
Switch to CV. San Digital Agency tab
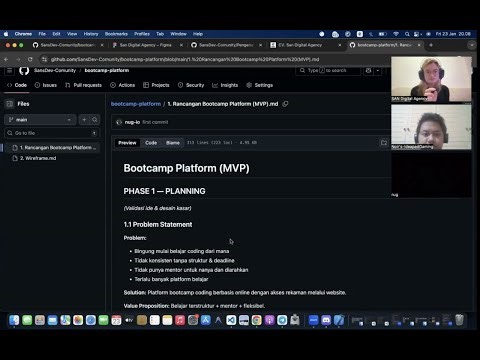click(x=300, y=45)
